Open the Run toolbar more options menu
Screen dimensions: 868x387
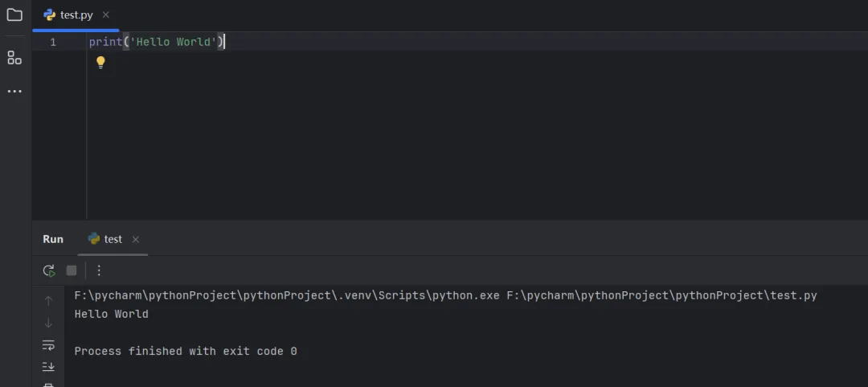pos(99,270)
